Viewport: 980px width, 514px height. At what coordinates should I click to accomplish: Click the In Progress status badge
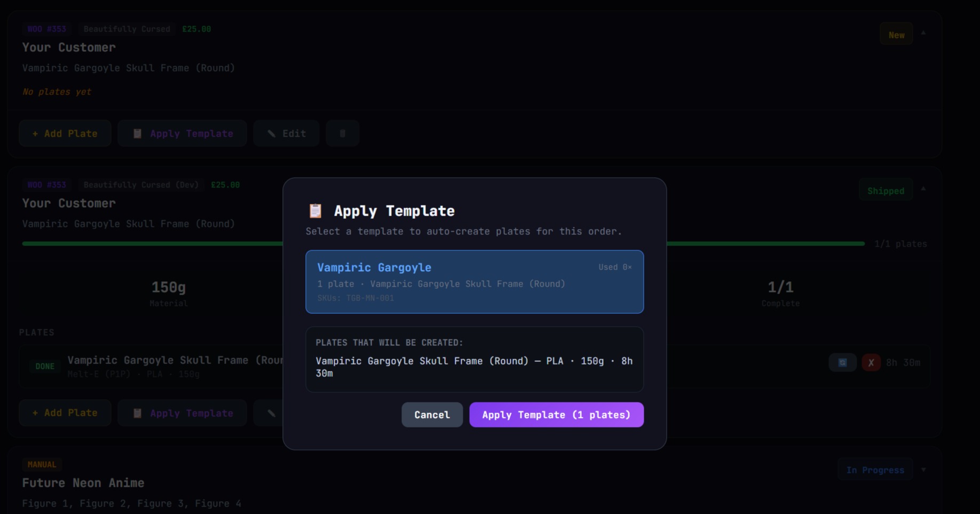[875, 470]
